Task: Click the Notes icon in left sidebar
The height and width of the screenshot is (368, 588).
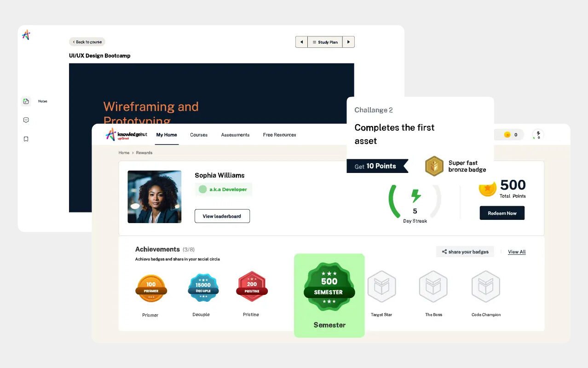Action: point(26,101)
